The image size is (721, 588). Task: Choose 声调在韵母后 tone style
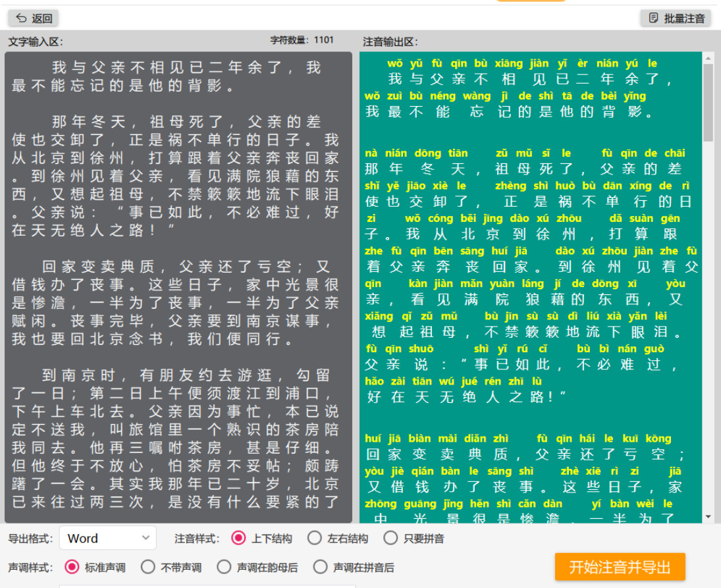coord(224,567)
